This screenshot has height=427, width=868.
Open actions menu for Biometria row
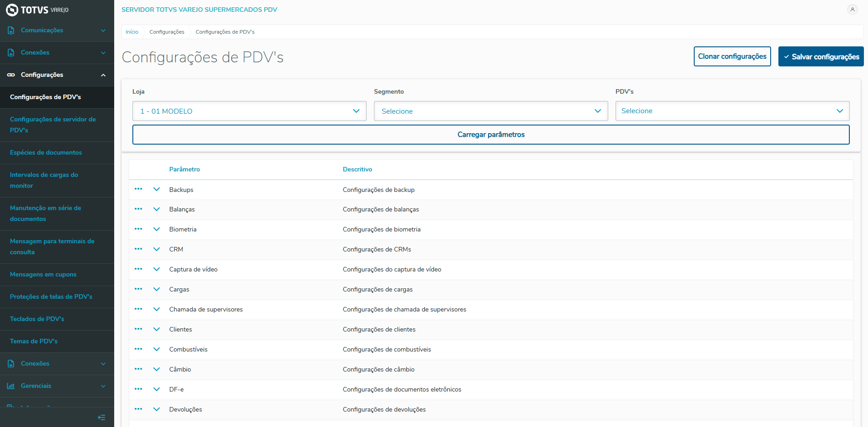138,229
